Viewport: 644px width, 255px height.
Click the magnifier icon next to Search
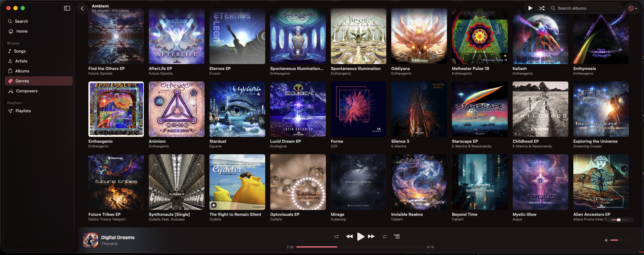click(10, 21)
